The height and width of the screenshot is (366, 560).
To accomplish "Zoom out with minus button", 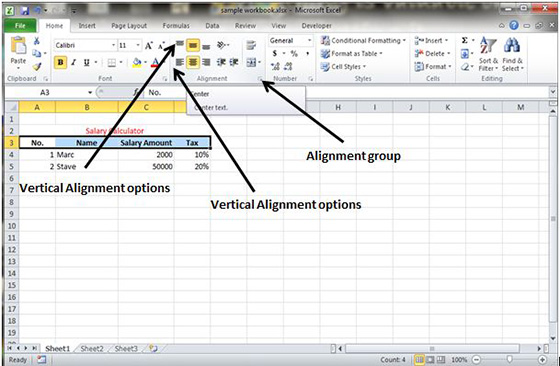I will click(x=476, y=360).
